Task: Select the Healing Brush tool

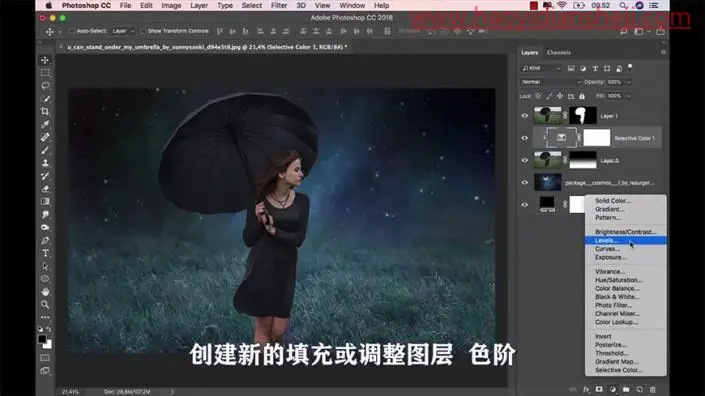Action: click(45, 137)
